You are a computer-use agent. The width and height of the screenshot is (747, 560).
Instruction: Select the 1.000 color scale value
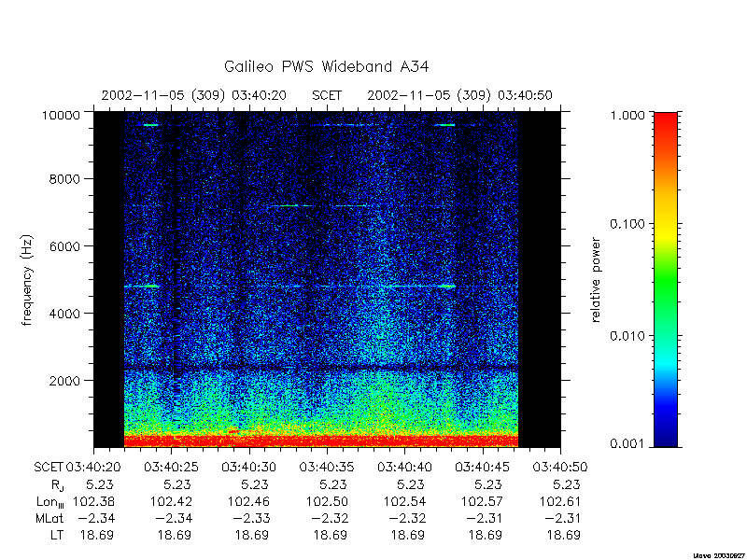tap(627, 116)
